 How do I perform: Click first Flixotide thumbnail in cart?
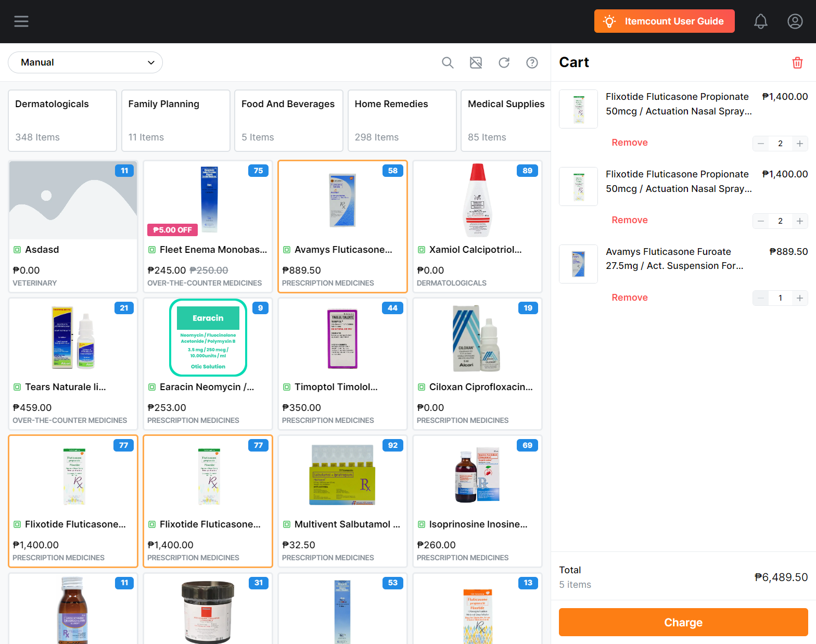click(x=578, y=109)
